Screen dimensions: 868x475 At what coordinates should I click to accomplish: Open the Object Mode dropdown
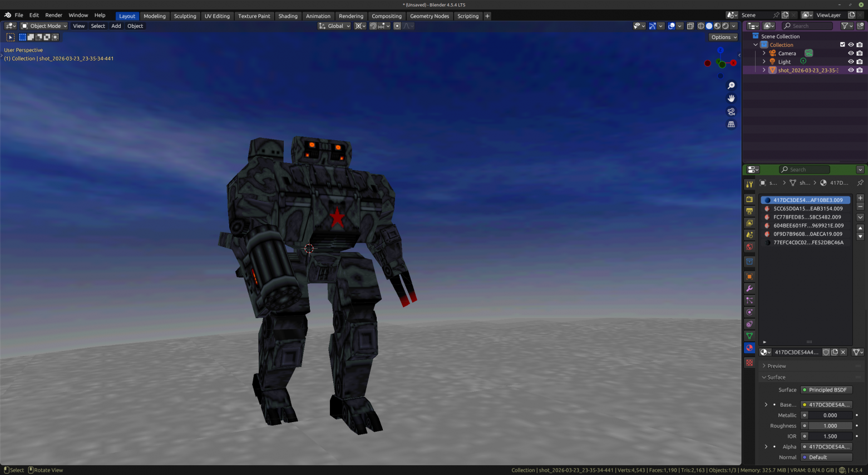click(44, 26)
